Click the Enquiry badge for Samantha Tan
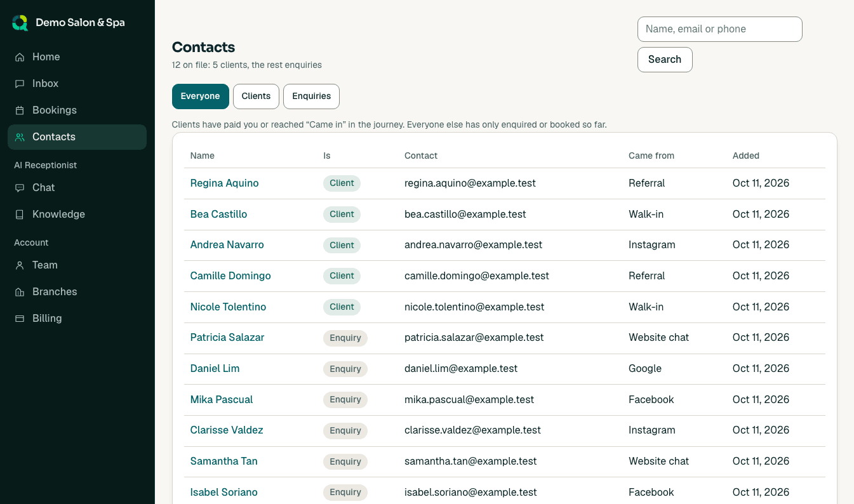Viewport: 854px width, 504px height. tap(345, 461)
